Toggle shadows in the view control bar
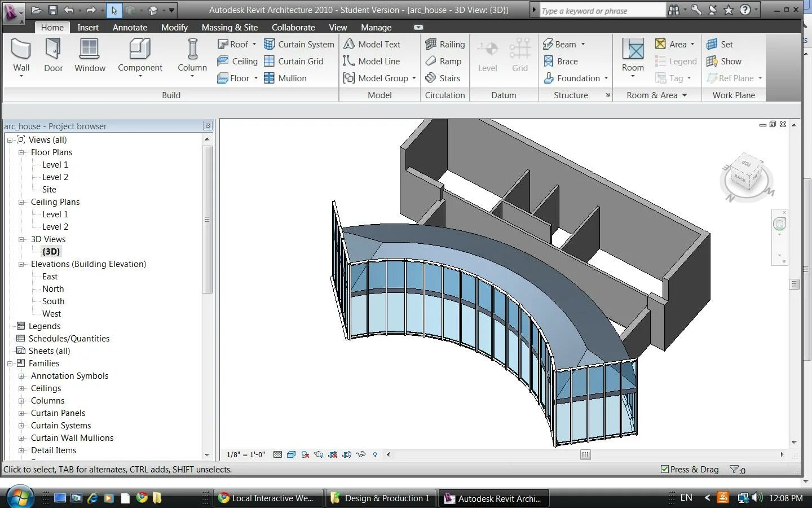The height and width of the screenshot is (508, 812). (x=306, y=454)
